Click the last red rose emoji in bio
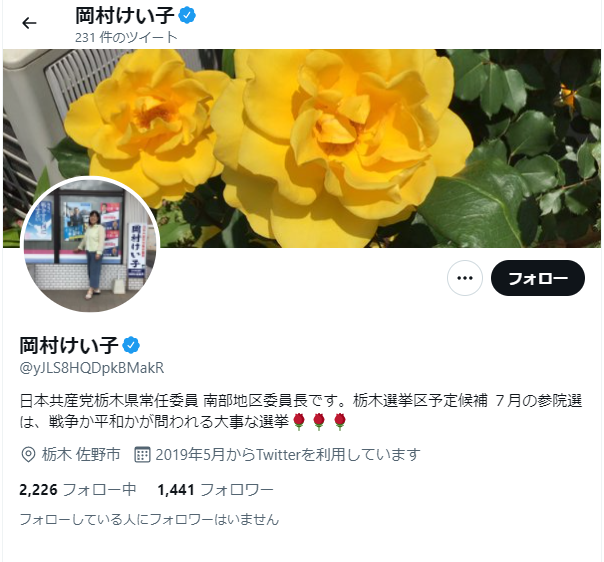Viewport: 604px width, 562px height. (x=339, y=421)
